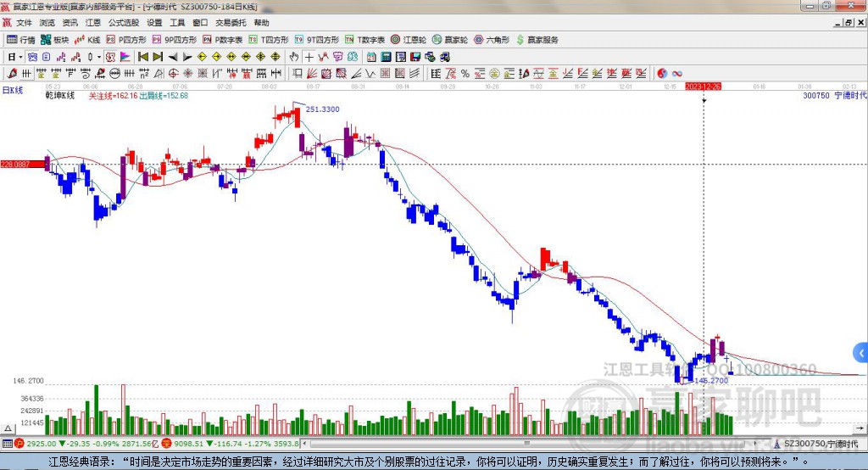Viewport: 868px width, 470px height.
Task: Open the 江恩轮 Gann wheel tool
Action: pos(409,40)
